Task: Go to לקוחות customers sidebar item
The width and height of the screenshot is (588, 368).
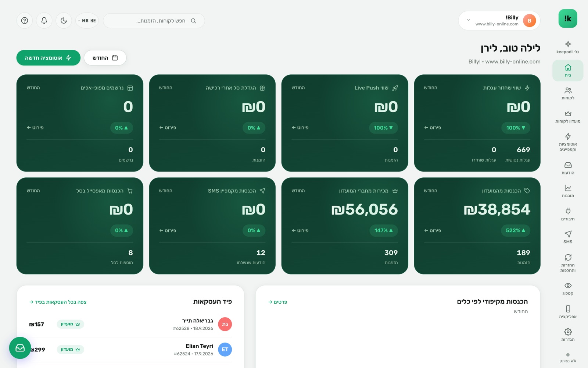Action: 568,93
